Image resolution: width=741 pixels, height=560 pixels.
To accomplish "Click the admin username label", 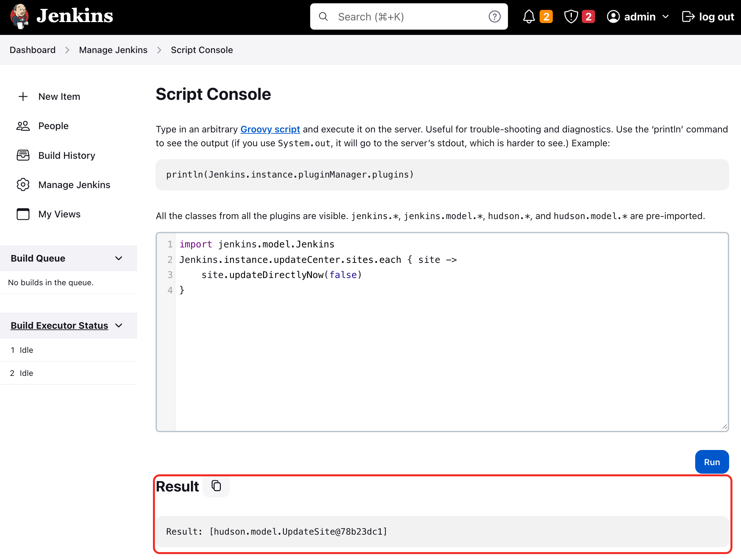I will [x=640, y=16].
